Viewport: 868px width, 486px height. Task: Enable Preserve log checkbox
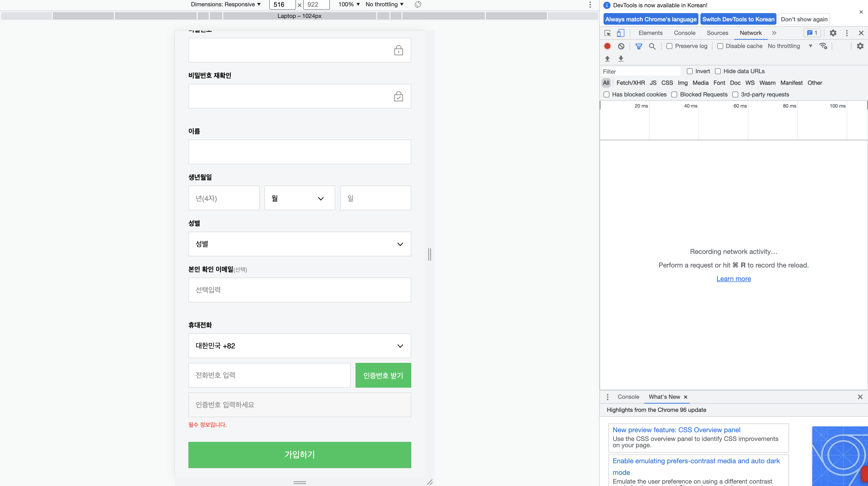point(670,46)
